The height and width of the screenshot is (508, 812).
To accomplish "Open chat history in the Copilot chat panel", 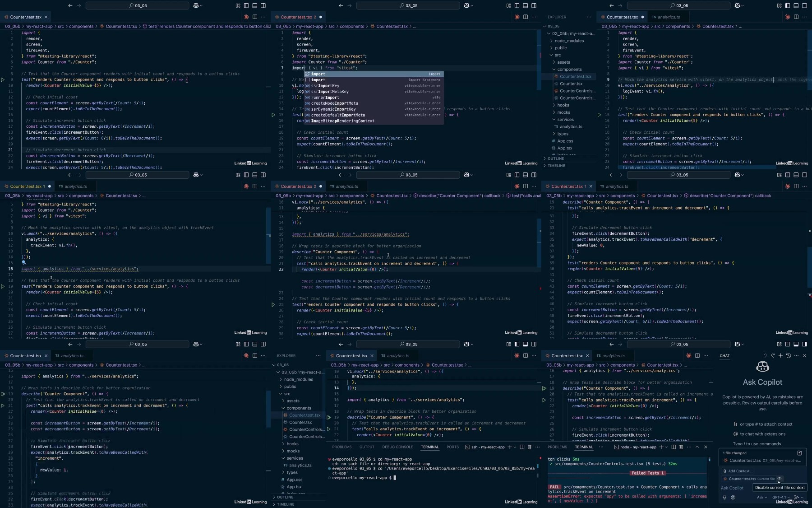I will click(789, 356).
